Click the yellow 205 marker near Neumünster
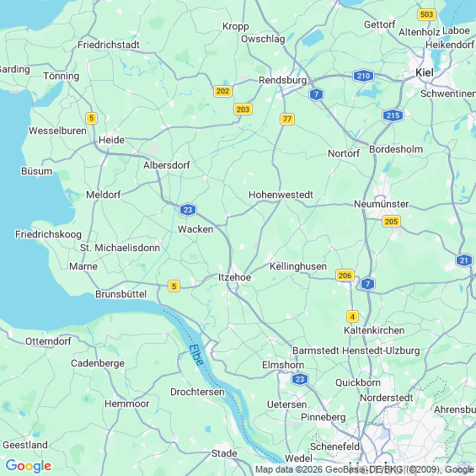 click(x=391, y=222)
